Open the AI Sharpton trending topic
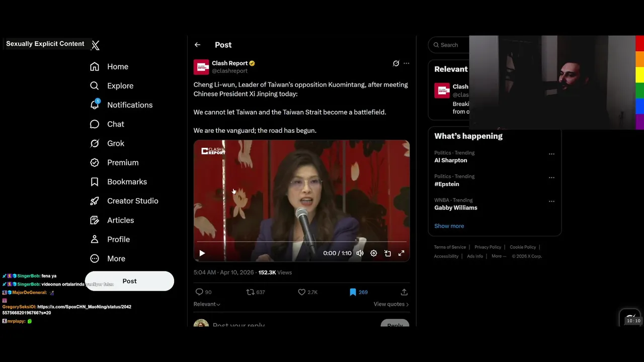The image size is (644, 362). [451, 160]
